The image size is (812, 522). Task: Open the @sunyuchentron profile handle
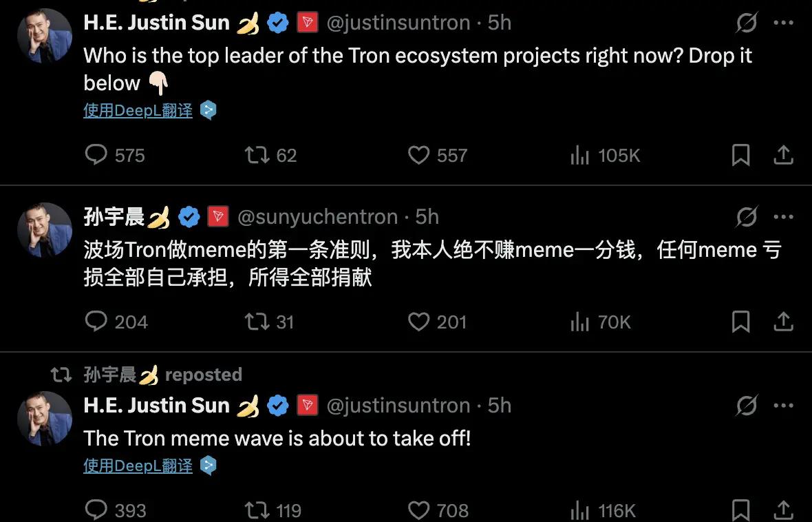(x=317, y=217)
